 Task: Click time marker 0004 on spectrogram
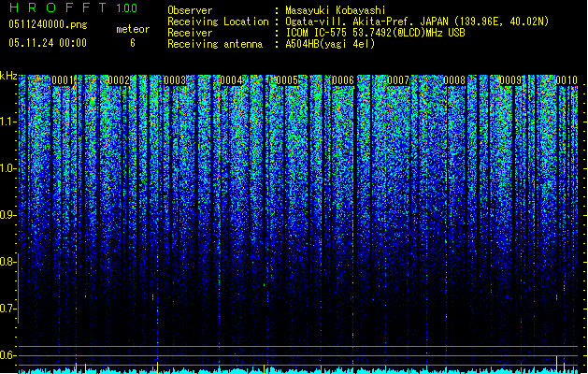231,80
